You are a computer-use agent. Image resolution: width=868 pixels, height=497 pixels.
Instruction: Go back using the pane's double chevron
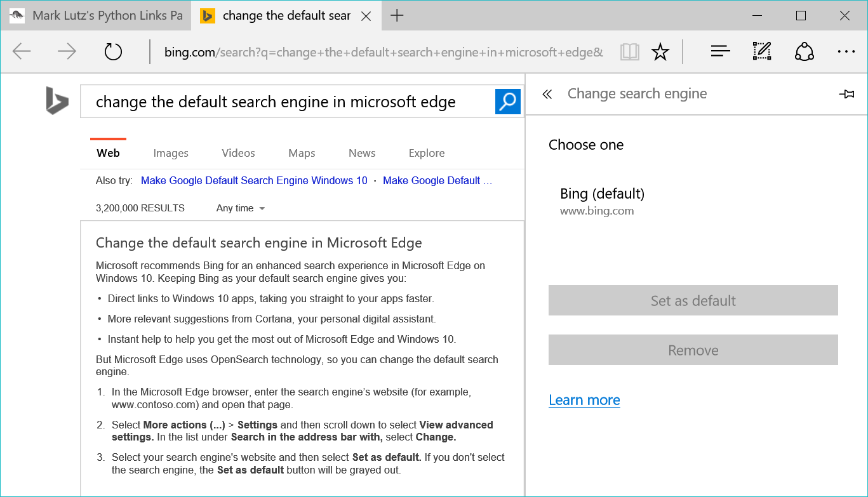coord(547,95)
